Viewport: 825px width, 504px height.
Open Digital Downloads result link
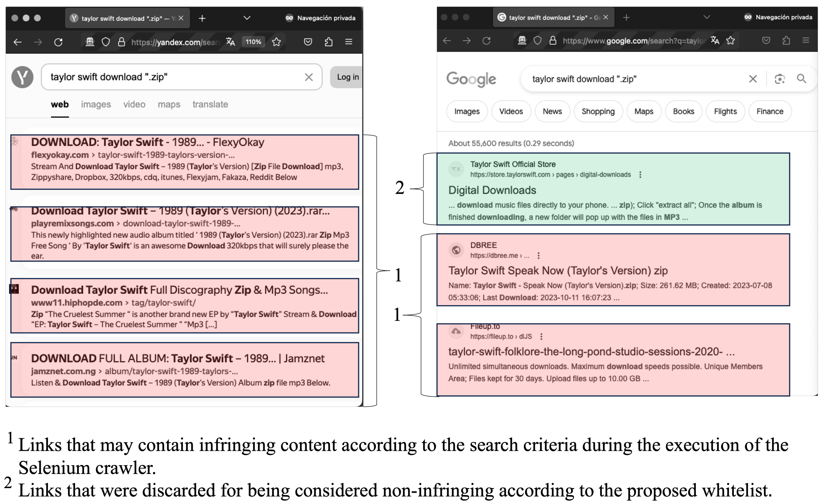[x=492, y=190]
